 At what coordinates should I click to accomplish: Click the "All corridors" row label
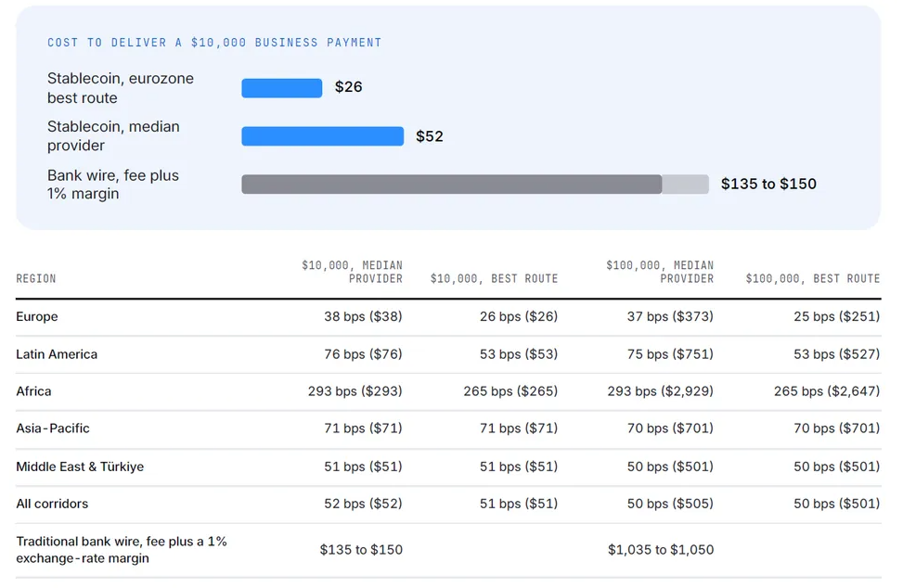click(52, 504)
